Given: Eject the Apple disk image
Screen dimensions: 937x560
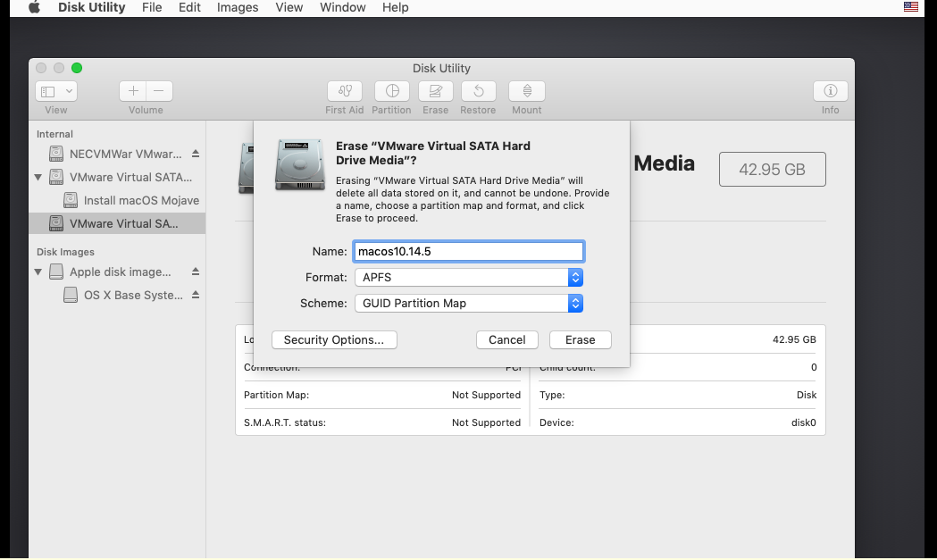Looking at the screenshot, I should (196, 272).
